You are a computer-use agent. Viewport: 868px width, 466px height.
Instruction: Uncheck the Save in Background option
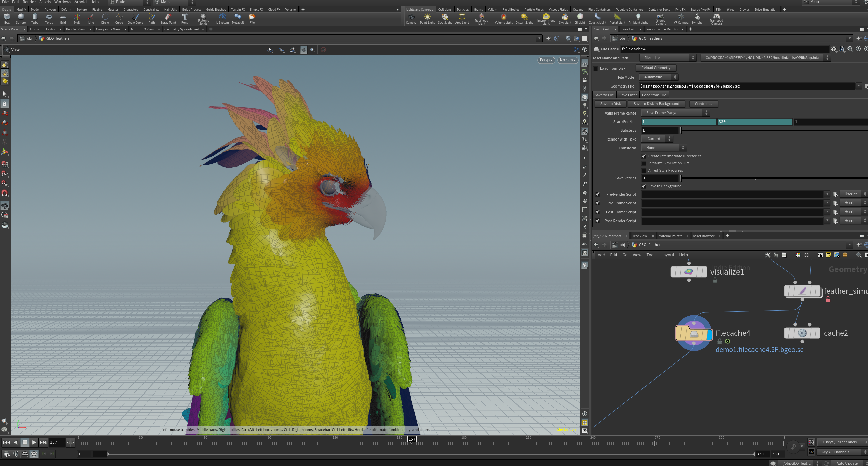pos(644,186)
